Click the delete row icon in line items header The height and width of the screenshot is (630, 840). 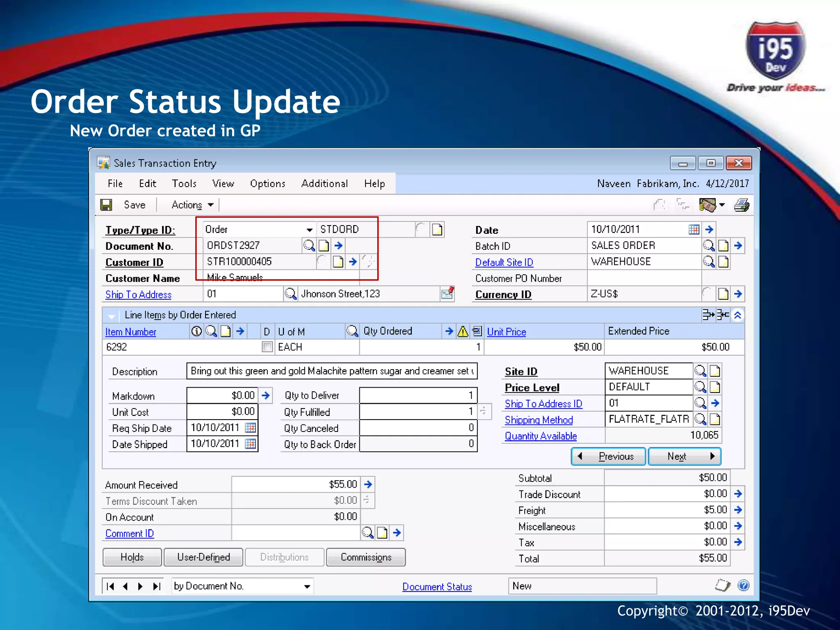point(723,315)
